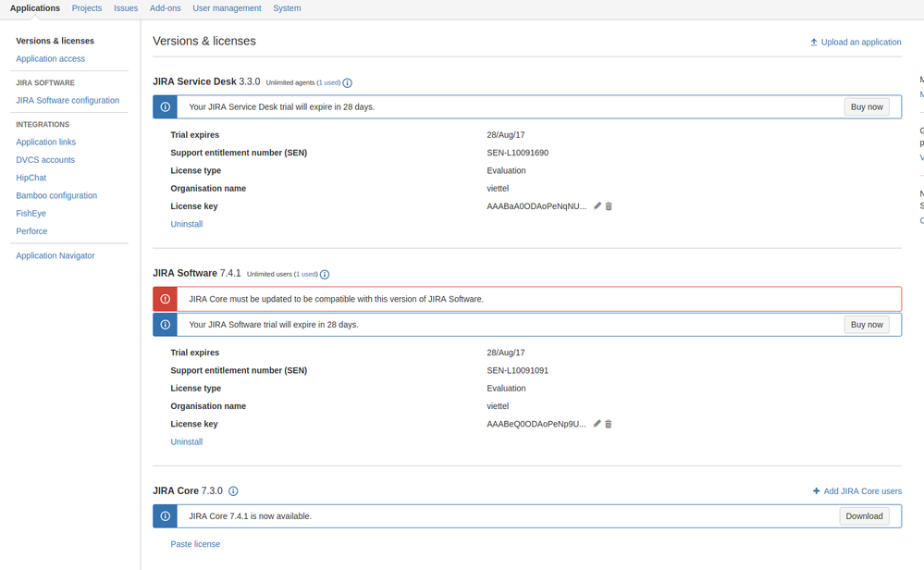924x570 pixels.
Task: Open the Applications tab
Action: 35,8
